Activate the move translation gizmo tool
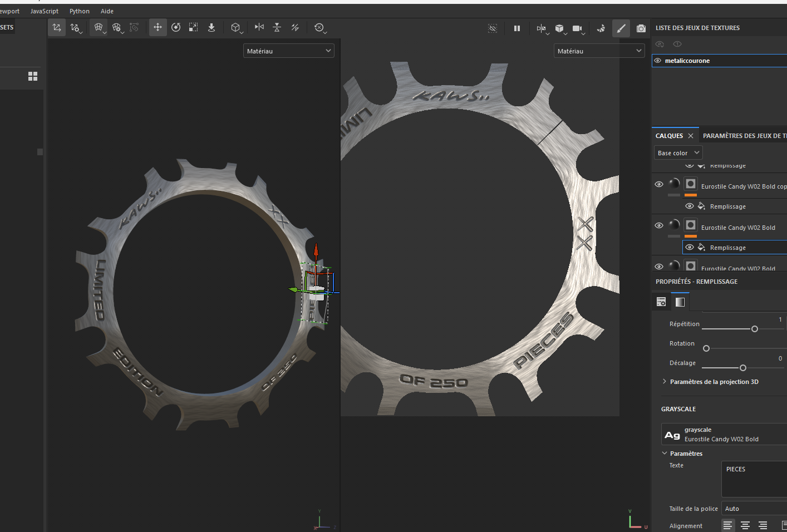787x532 pixels. (158, 27)
